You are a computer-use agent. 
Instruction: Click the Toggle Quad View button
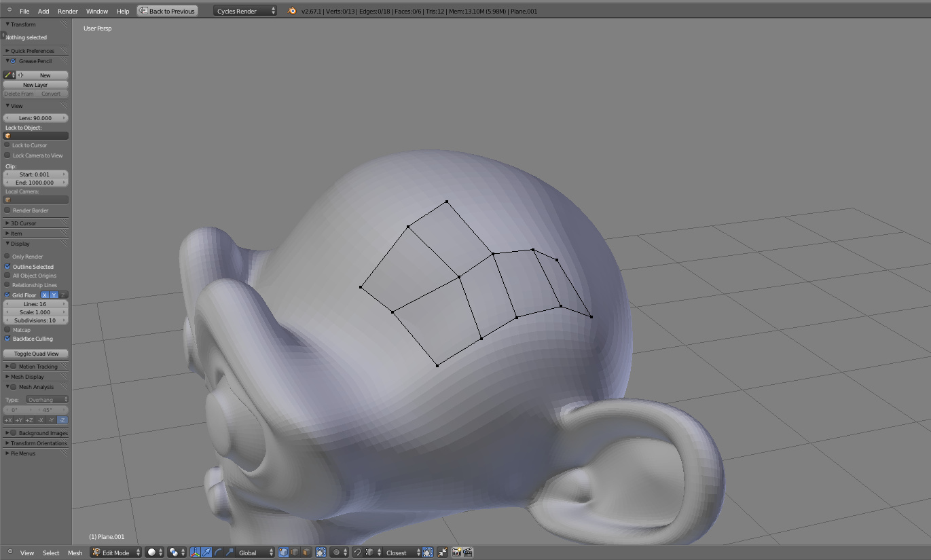pos(36,354)
